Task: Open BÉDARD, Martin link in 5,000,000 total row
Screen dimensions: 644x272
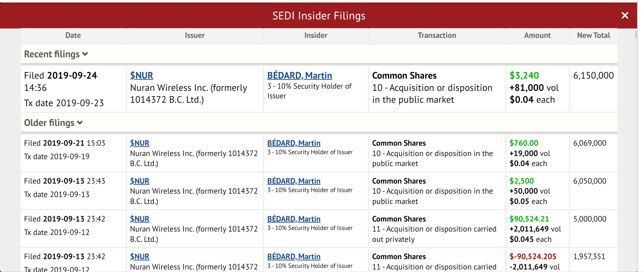Action: (x=294, y=219)
